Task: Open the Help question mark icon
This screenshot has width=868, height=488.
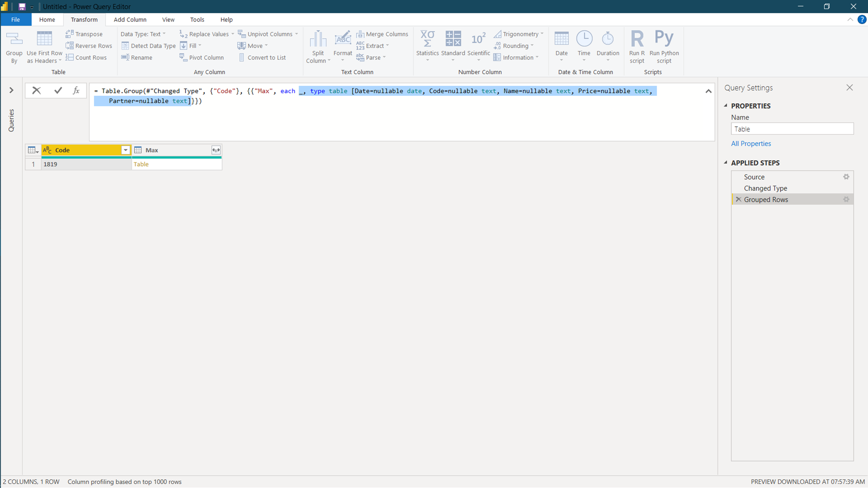Action: [861, 20]
